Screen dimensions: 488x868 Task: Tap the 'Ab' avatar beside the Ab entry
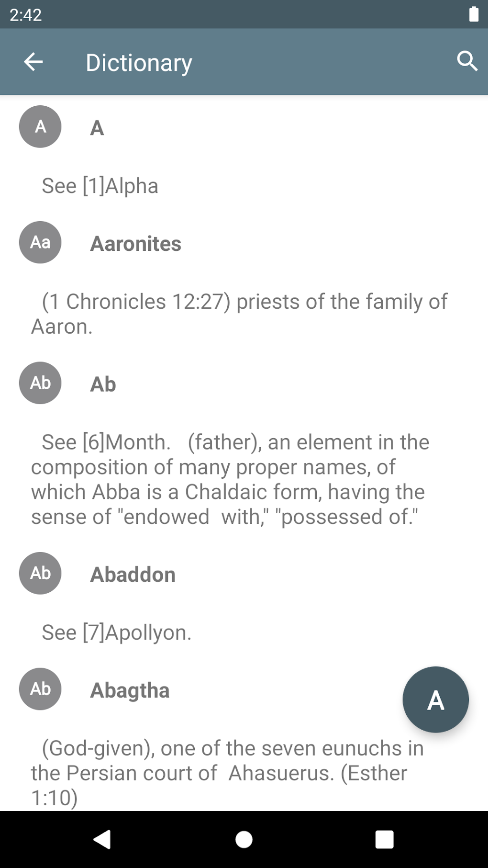(40, 383)
